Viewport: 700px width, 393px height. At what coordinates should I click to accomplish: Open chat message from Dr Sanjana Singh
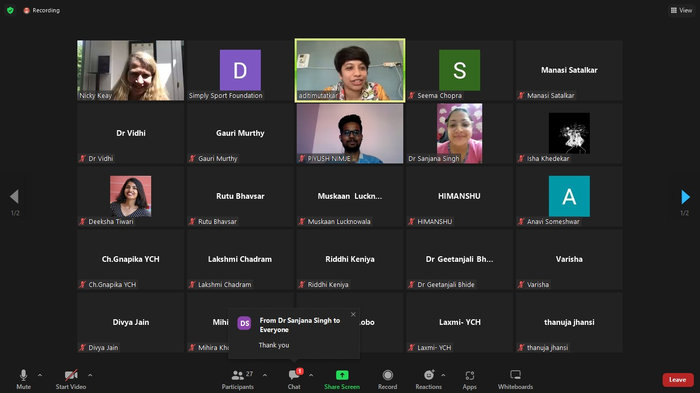(x=294, y=333)
